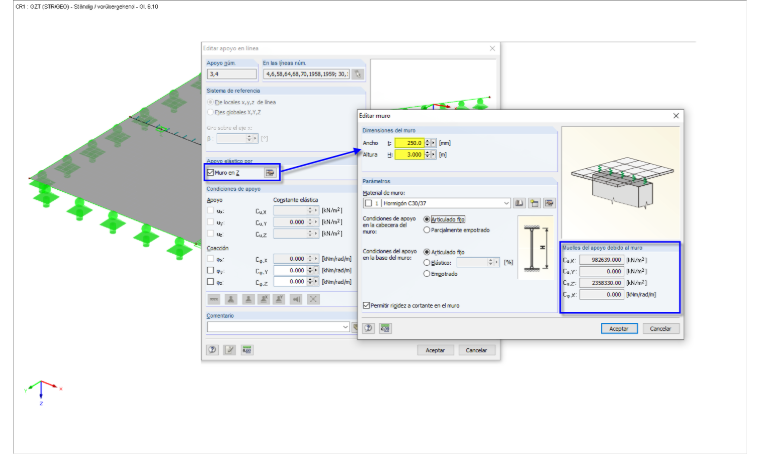
Task: Click units icon at bottom of line support dialog
Action: pos(247,350)
